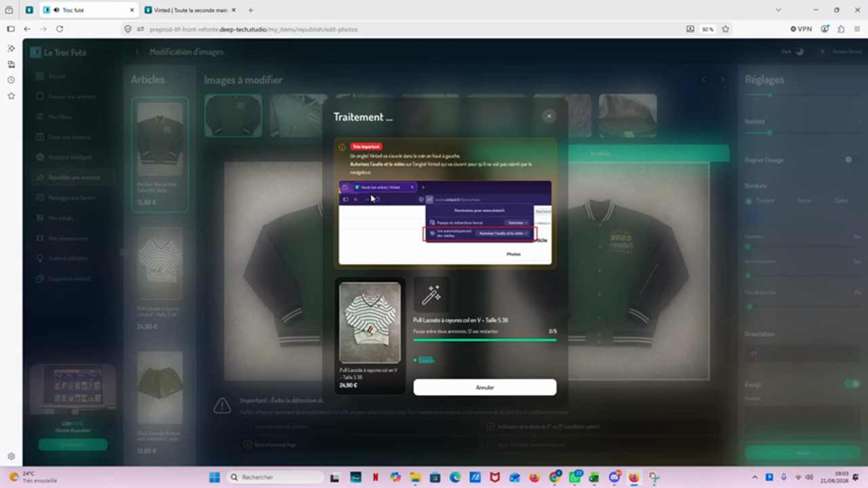Open Netflix from the taskbar
868x488 pixels.
375,477
